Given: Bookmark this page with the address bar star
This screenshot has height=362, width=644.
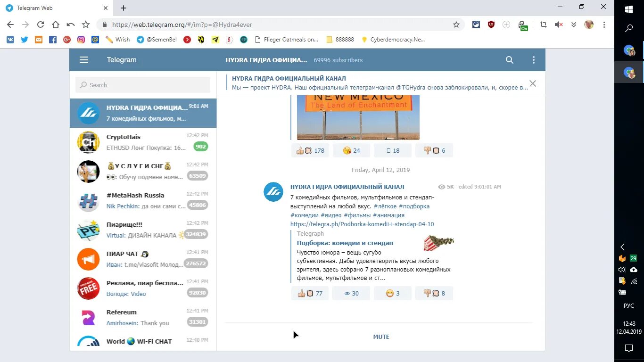Looking at the screenshot, I should tap(456, 25).
